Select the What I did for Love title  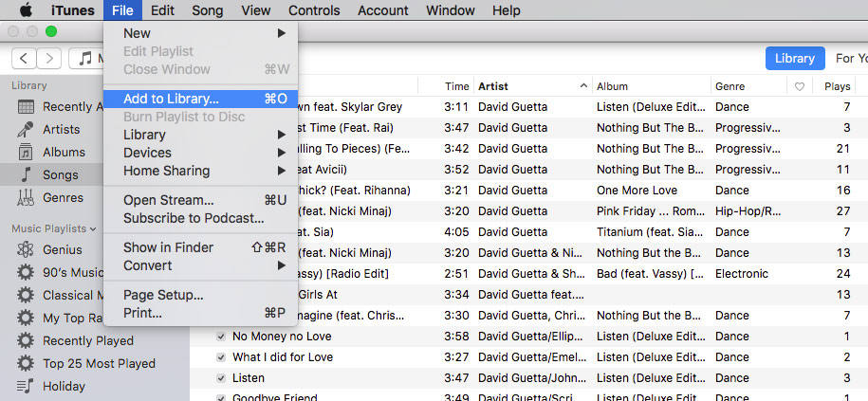point(283,357)
